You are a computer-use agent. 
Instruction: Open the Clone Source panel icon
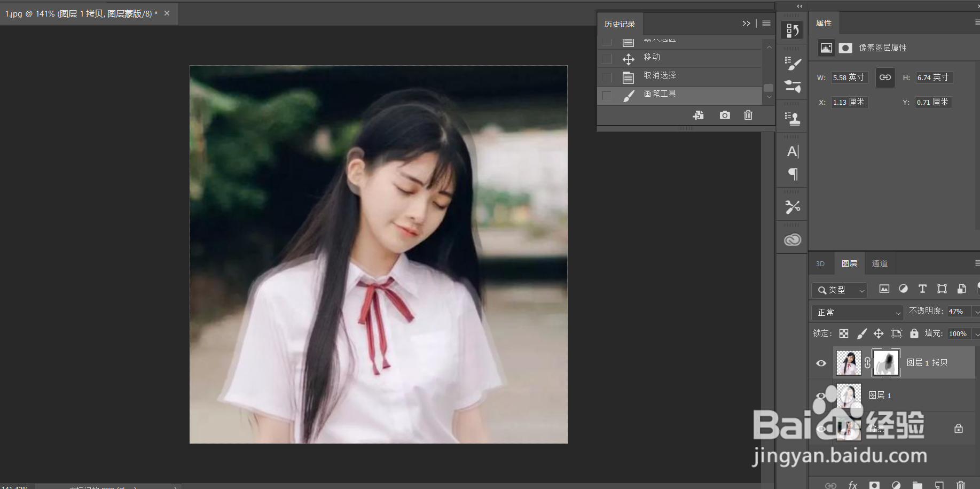pyautogui.click(x=792, y=117)
